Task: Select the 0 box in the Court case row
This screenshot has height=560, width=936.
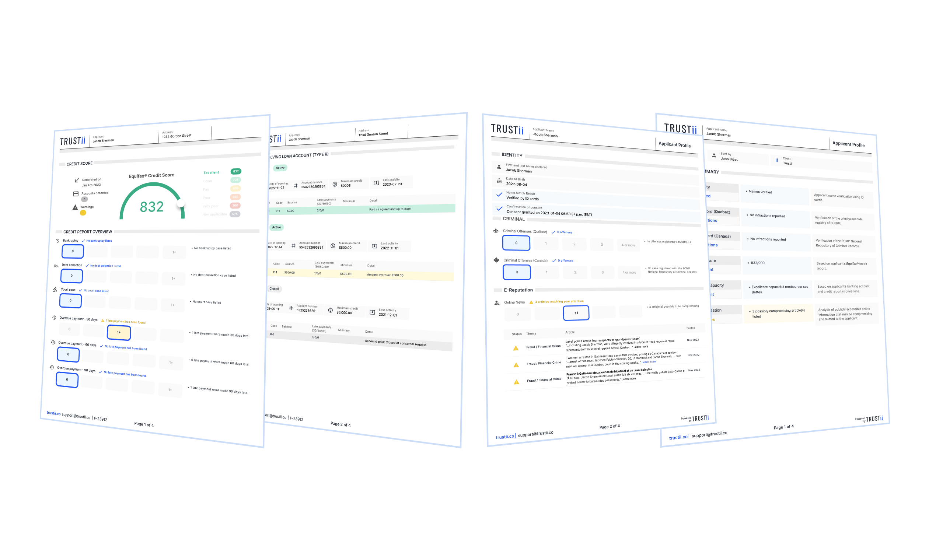Action: point(70,300)
